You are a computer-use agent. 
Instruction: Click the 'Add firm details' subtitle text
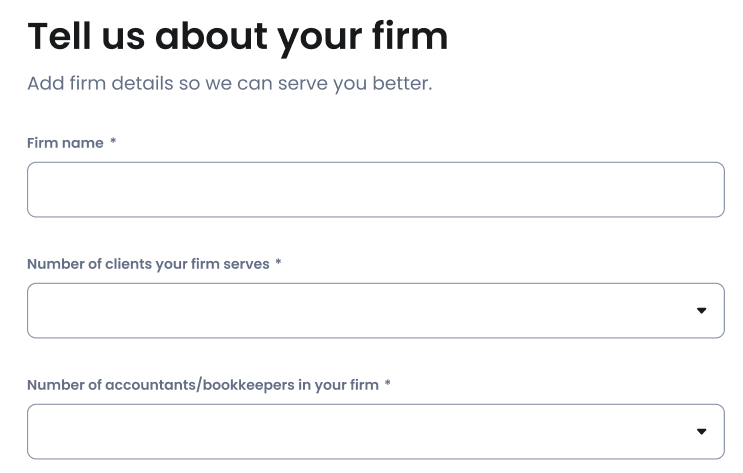tap(229, 83)
